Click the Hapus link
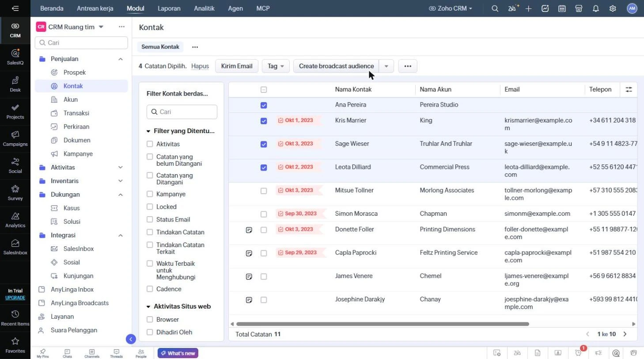The width and height of the screenshot is (644, 359). pos(200,66)
